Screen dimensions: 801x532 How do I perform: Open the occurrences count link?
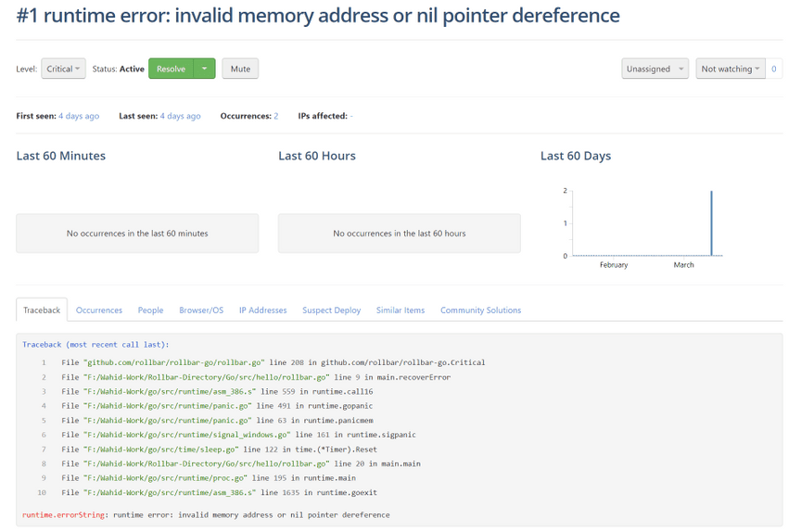(275, 116)
